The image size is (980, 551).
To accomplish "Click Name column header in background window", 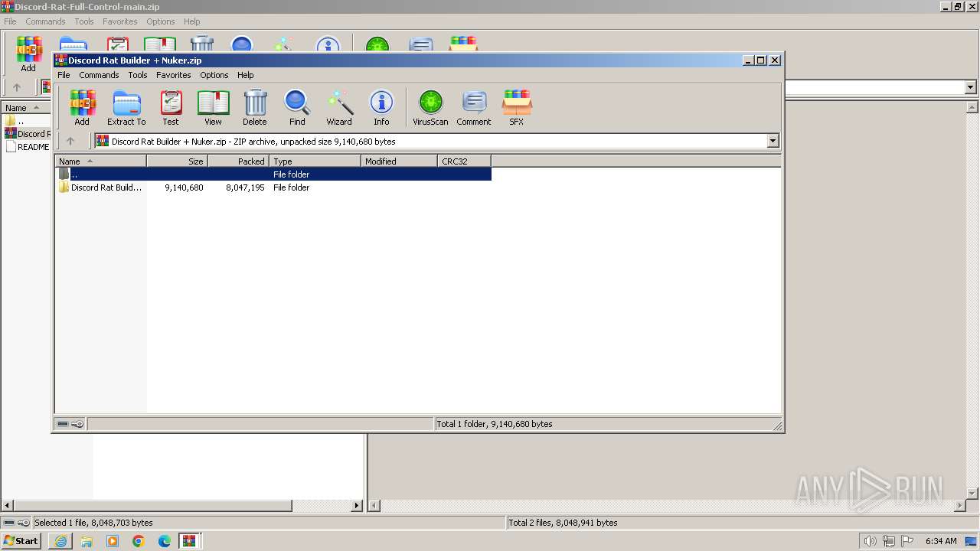I will pos(26,108).
